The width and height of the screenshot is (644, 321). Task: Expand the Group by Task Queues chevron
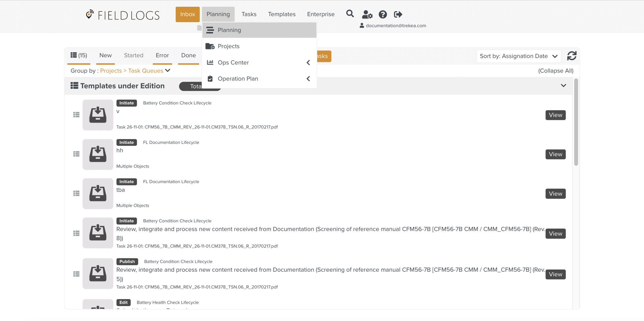[x=168, y=71]
